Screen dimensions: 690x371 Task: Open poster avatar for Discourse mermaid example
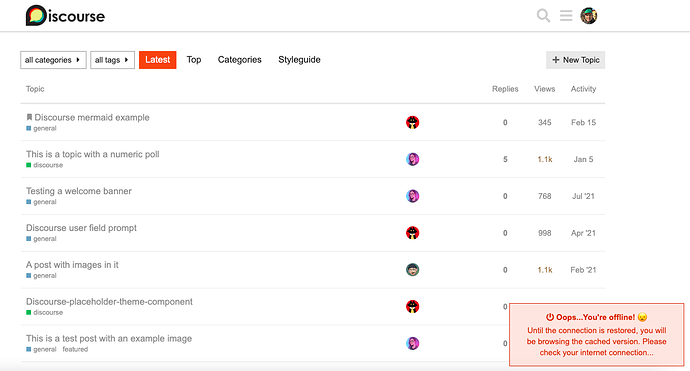pyautogui.click(x=412, y=122)
